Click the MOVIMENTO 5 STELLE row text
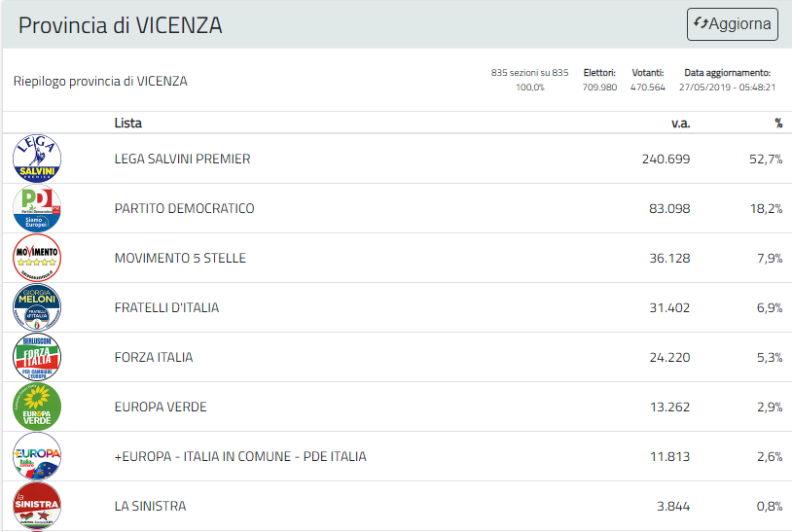The image size is (792, 532). coord(180,258)
